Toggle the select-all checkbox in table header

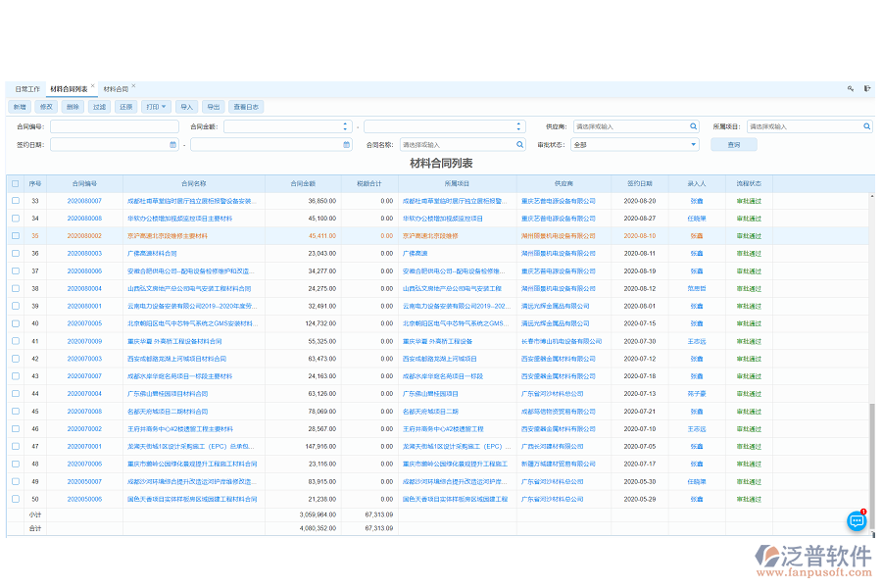coord(15,183)
